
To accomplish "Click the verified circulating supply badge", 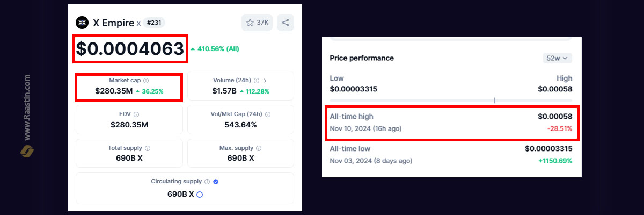I will pos(216,182).
